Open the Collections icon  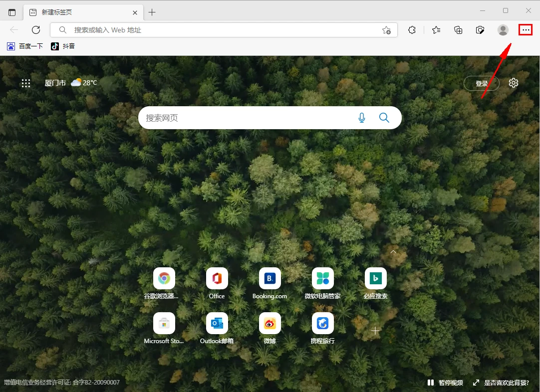(x=458, y=30)
